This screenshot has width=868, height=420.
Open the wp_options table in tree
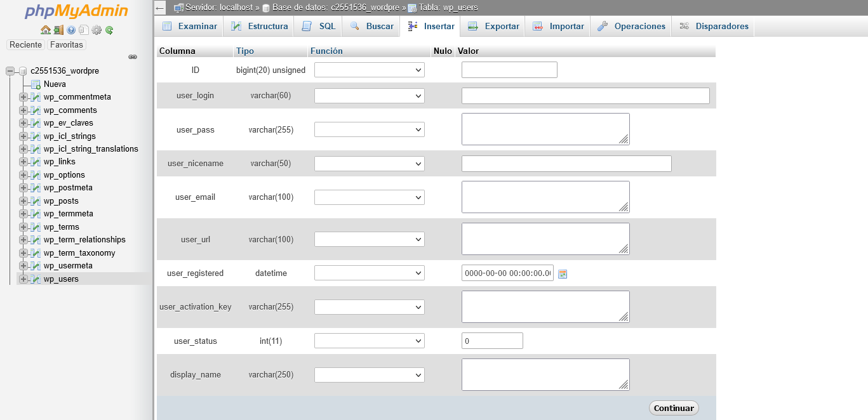click(x=64, y=175)
